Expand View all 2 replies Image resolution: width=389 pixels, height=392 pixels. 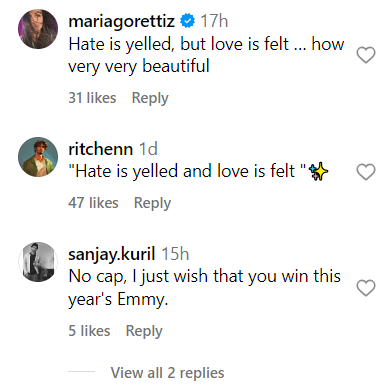coord(168,373)
